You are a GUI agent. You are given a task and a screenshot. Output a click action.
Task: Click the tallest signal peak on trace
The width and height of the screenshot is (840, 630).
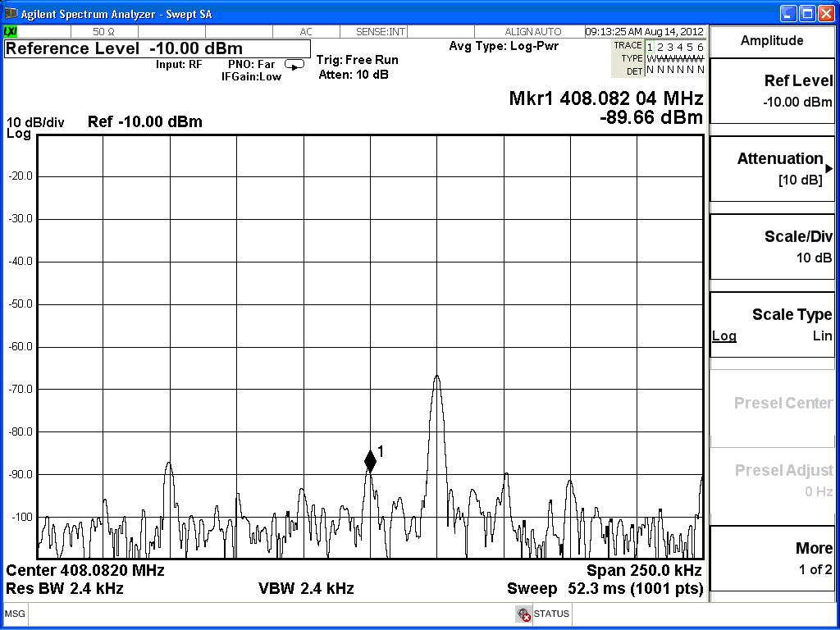click(437, 377)
